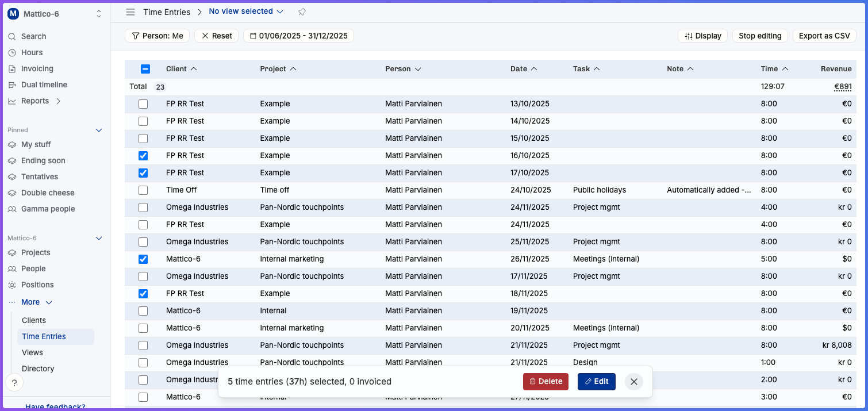Open the Invoicing section
The width and height of the screenshot is (868, 411).
(x=37, y=68)
